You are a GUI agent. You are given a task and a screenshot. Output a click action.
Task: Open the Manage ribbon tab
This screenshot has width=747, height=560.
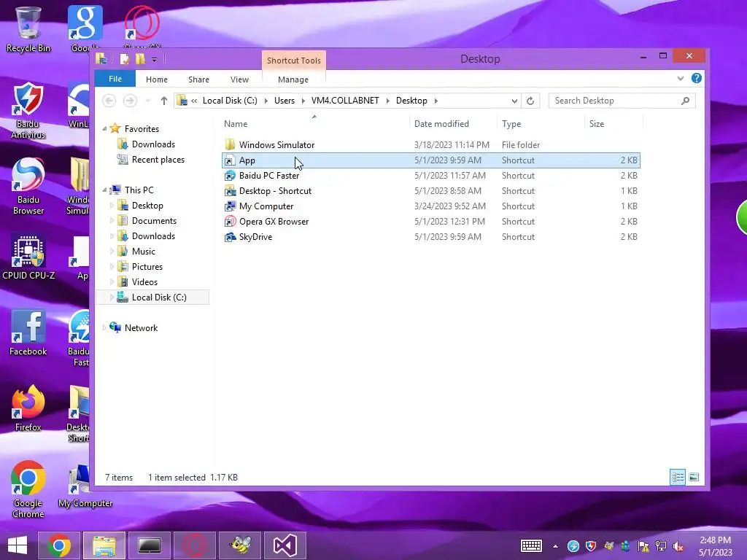(293, 79)
